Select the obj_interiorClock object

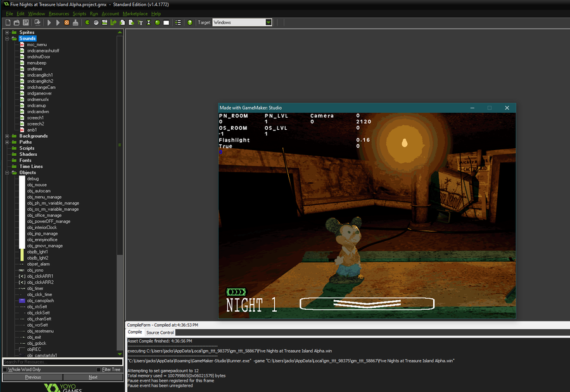click(x=42, y=227)
